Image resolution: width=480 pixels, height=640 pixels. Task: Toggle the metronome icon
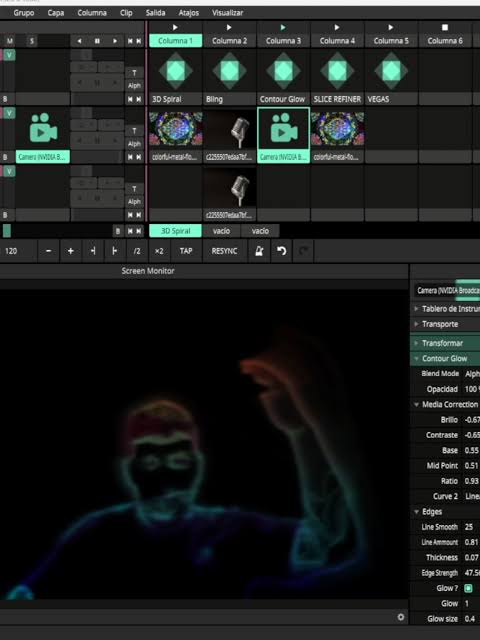[x=259, y=251]
